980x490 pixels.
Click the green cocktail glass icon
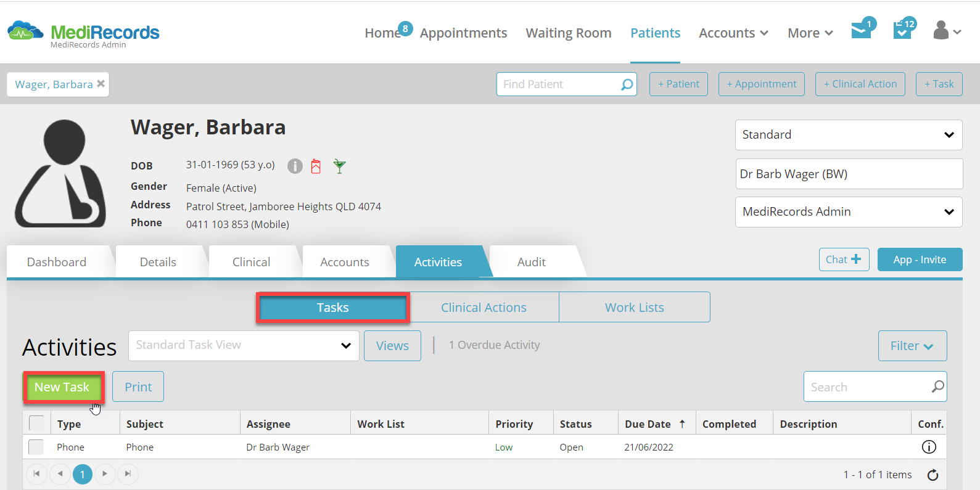[339, 166]
